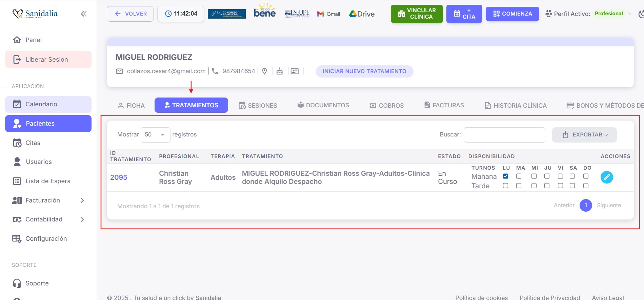Open the Google Drive shortcut
This screenshot has height=300, width=644.
[x=362, y=14]
